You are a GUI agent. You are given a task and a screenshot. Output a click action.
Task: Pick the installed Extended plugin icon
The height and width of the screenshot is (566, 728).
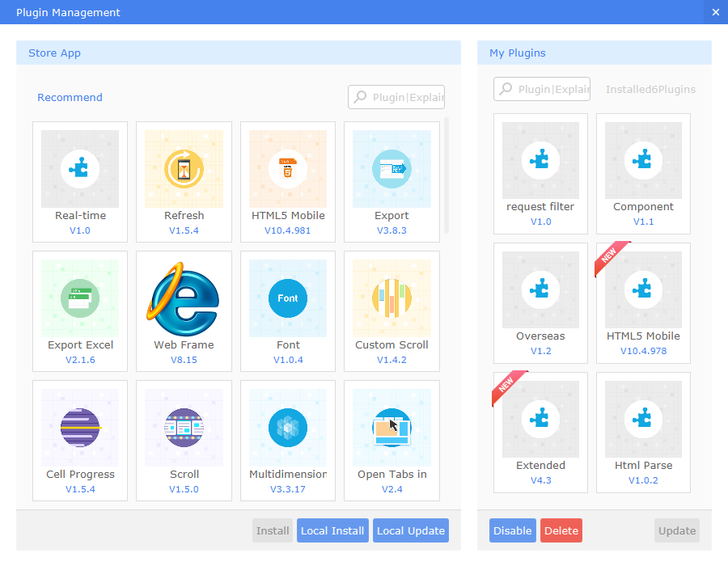coord(540,420)
